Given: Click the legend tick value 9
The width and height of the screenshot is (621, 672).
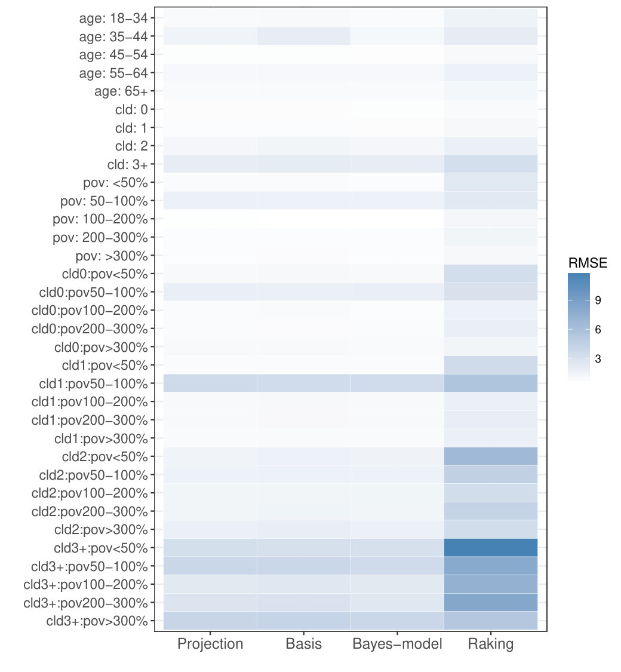Looking at the screenshot, I should coord(598,300).
